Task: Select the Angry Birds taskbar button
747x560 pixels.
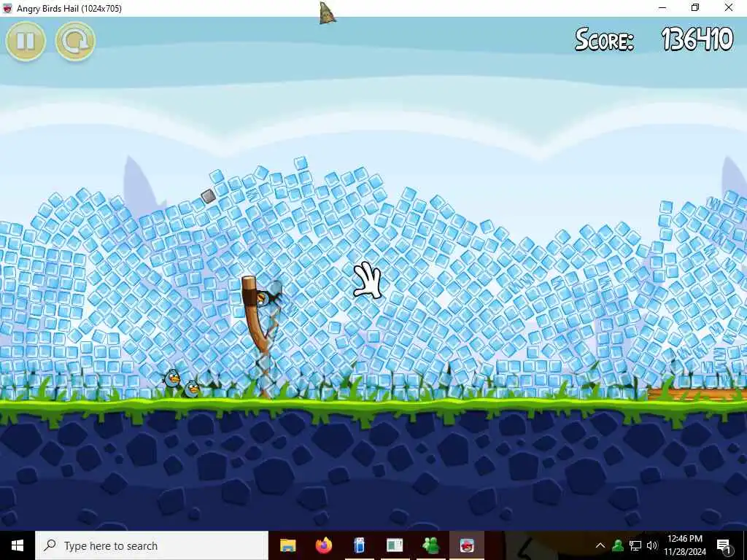Action: click(467, 545)
